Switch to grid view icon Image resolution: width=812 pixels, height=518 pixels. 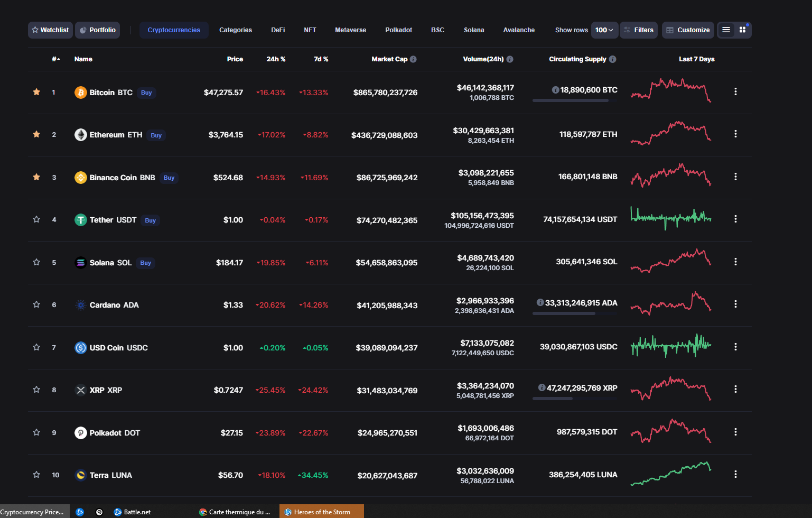(742, 30)
